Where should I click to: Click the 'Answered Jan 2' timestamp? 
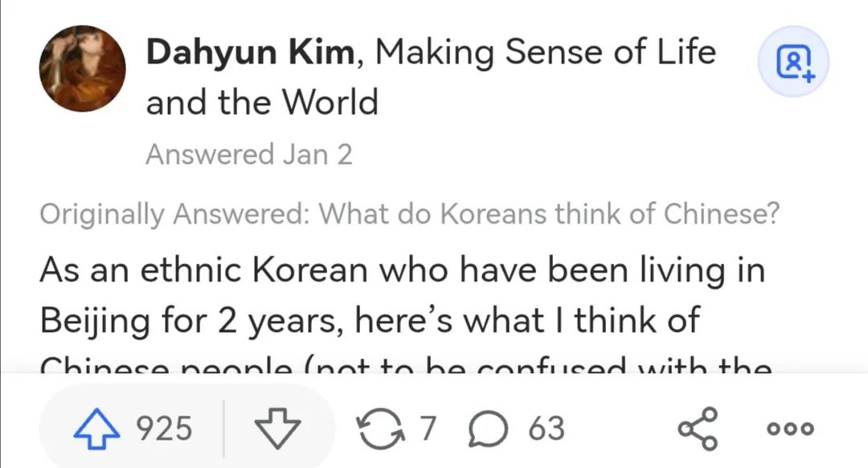(250, 154)
